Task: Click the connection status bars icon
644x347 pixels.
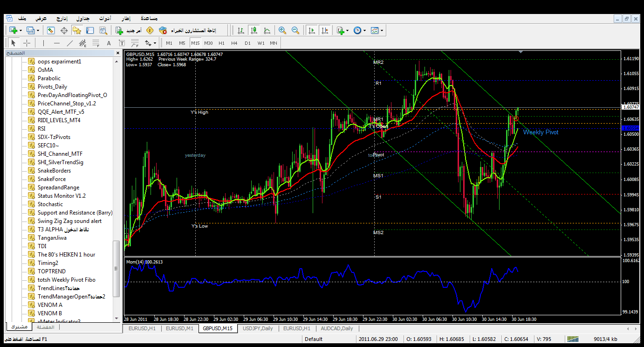Action: tap(573, 339)
